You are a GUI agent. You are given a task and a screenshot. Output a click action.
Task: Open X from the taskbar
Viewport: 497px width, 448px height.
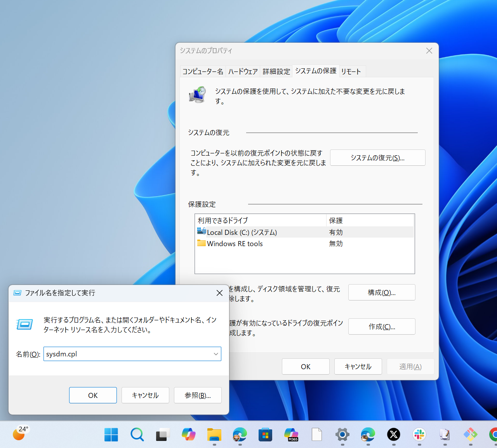point(393,434)
